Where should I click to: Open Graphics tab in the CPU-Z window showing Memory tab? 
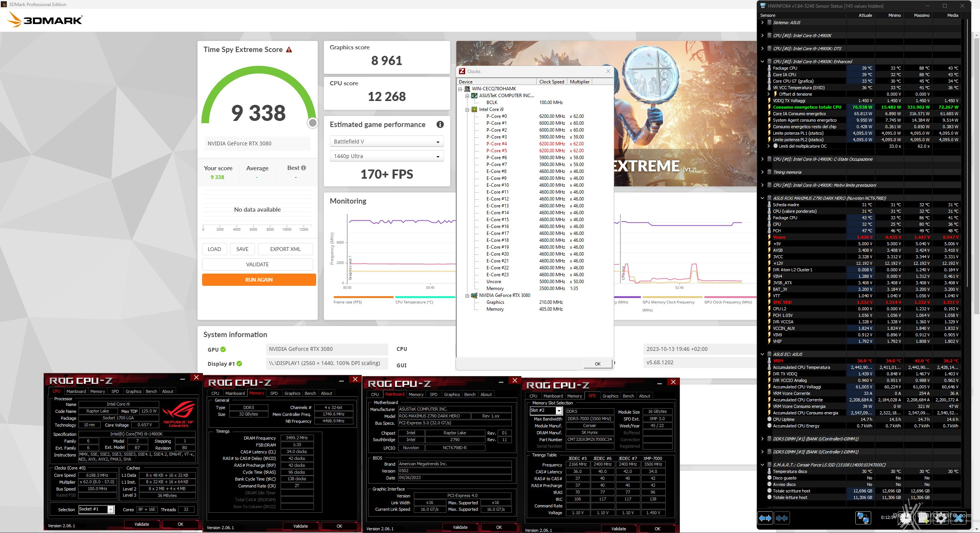[x=292, y=393]
